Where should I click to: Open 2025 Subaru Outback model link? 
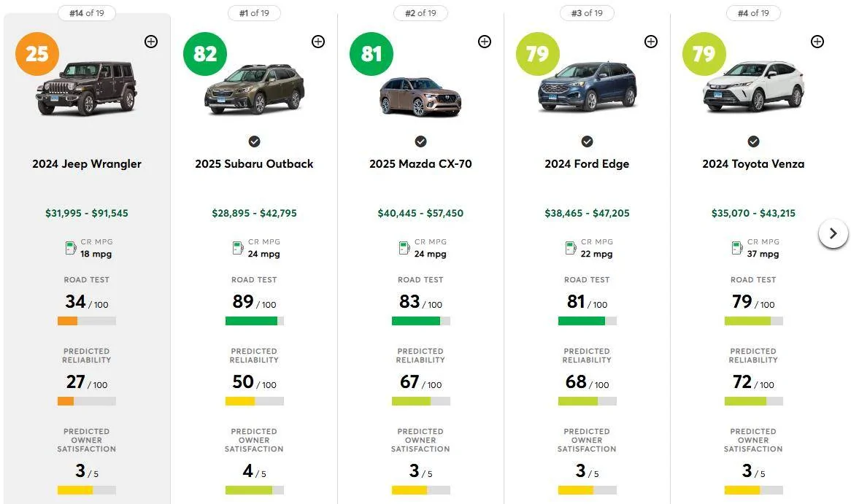[x=254, y=164]
